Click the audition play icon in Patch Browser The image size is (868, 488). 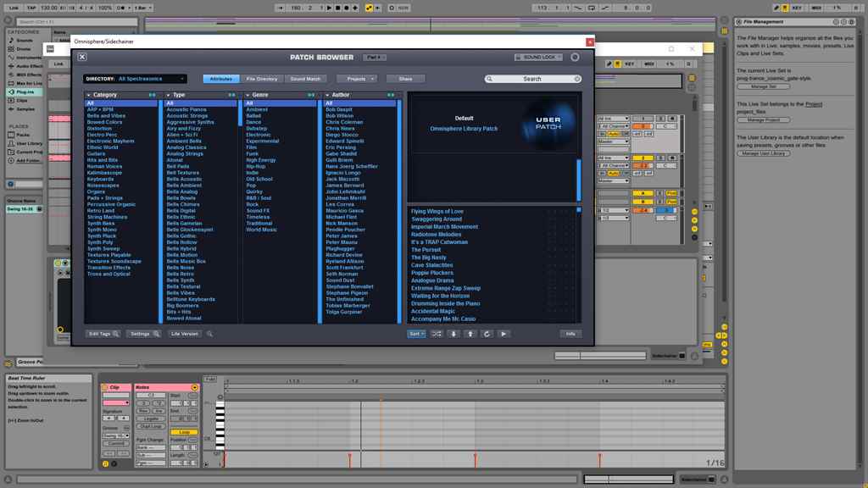click(x=504, y=334)
